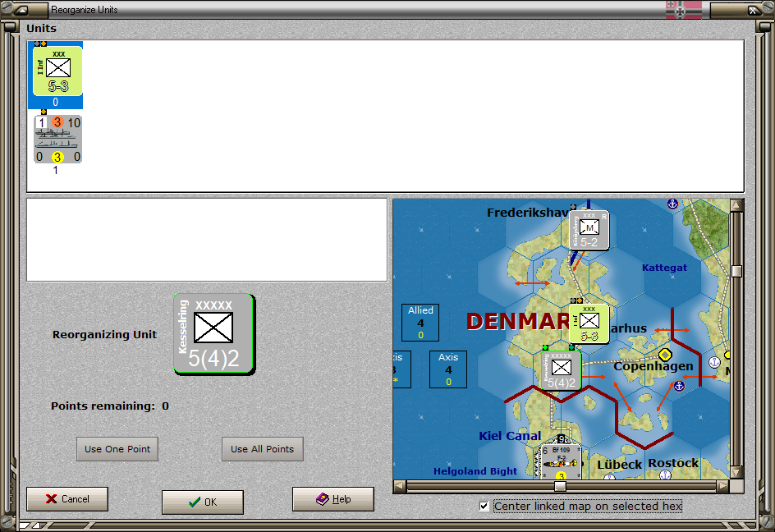Image resolution: width=775 pixels, height=532 pixels.
Task: Click the map's vertical scrollbar up arrow
Action: click(736, 205)
